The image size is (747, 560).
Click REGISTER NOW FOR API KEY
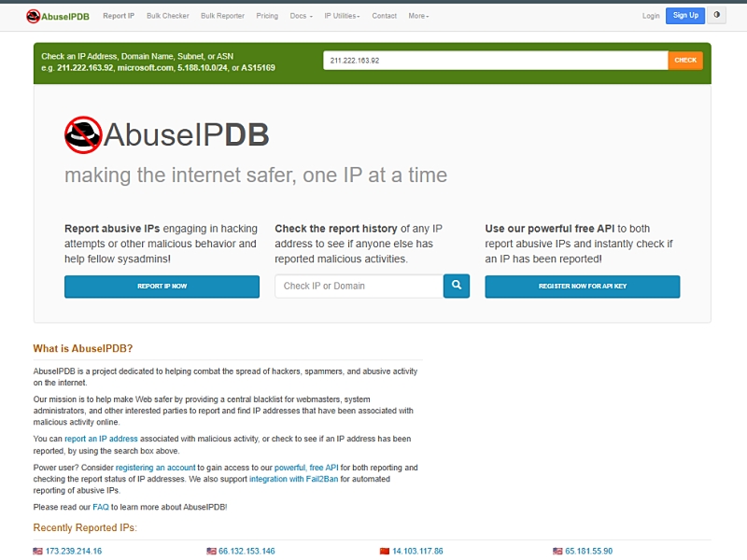click(582, 287)
